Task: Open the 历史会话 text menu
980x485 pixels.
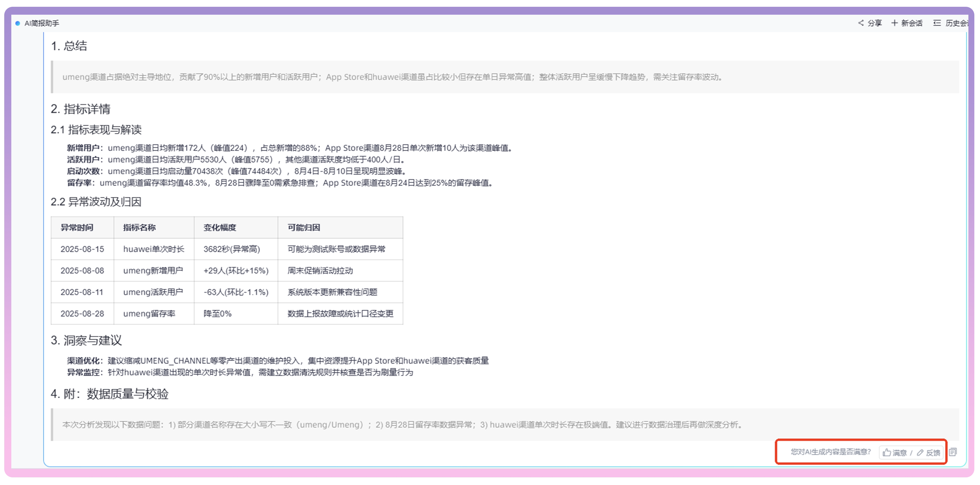Action: [x=956, y=23]
